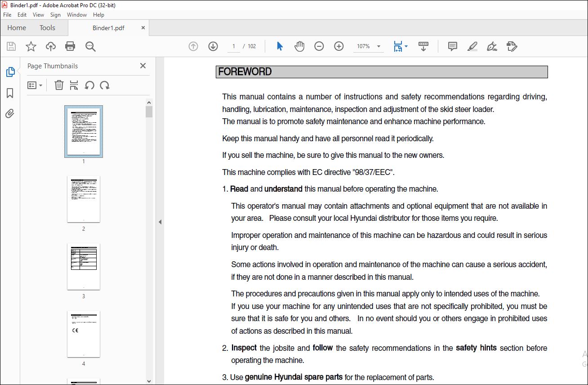Delete selected page with trash icon
This screenshot has height=385, width=588.
click(x=59, y=85)
